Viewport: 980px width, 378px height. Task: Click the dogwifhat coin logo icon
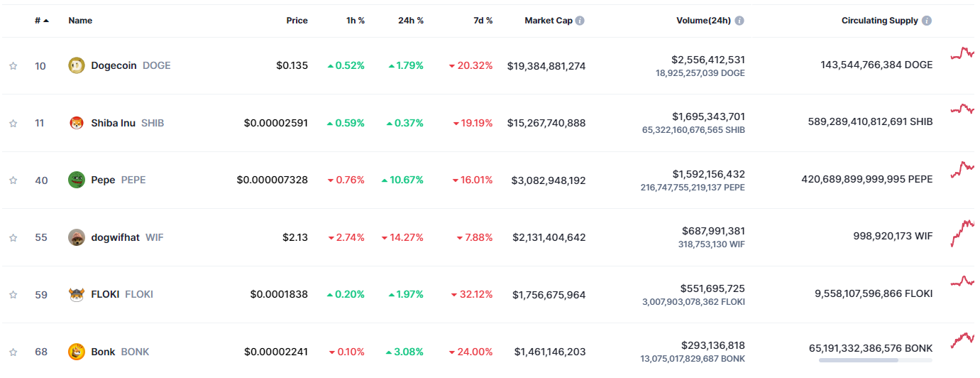pyautogui.click(x=76, y=237)
